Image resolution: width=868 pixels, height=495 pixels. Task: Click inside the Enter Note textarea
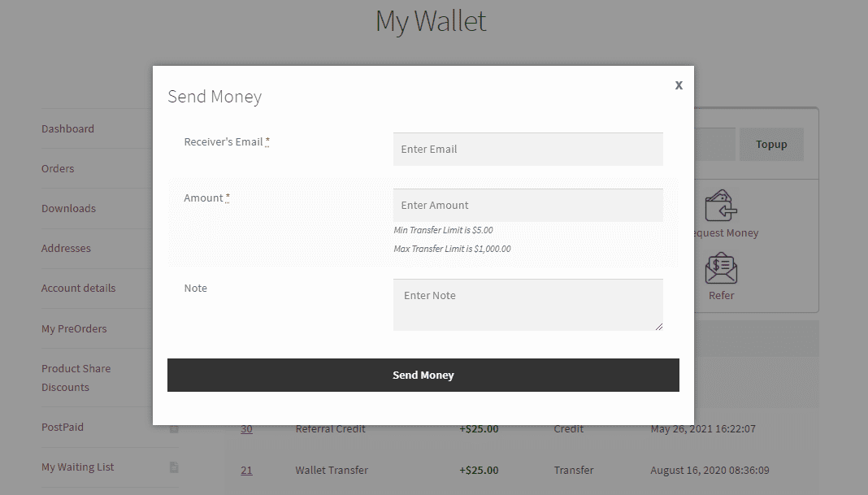(527, 303)
